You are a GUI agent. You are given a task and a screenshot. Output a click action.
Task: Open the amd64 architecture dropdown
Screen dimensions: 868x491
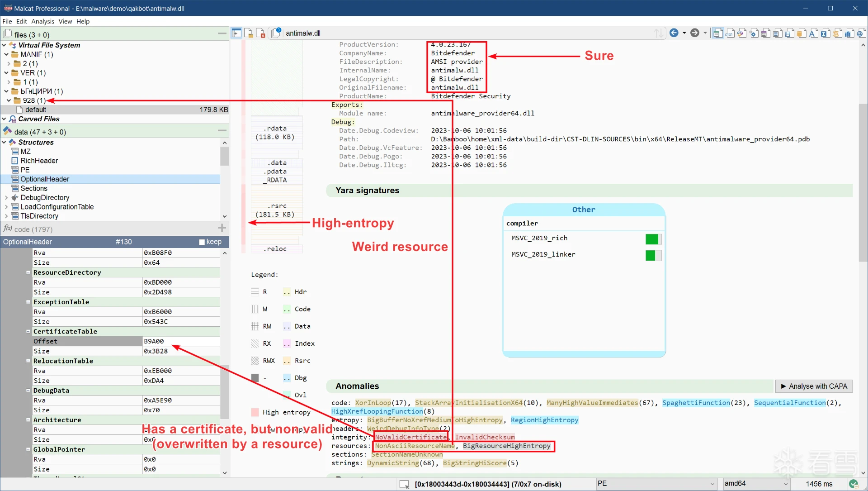pyautogui.click(x=786, y=484)
